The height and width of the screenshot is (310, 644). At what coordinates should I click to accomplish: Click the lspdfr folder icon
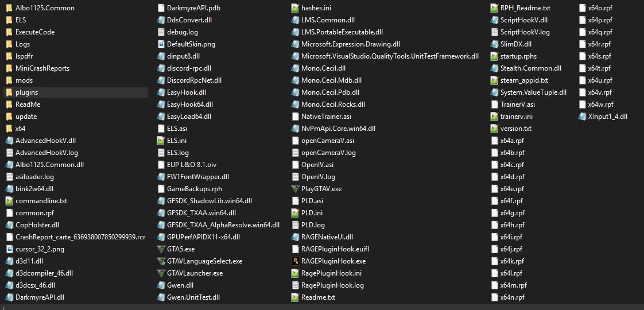[9, 56]
